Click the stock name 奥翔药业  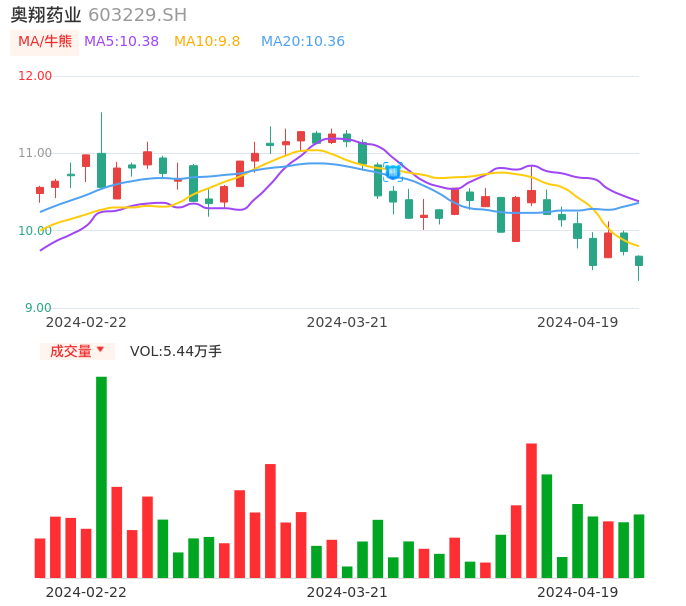[46, 15]
